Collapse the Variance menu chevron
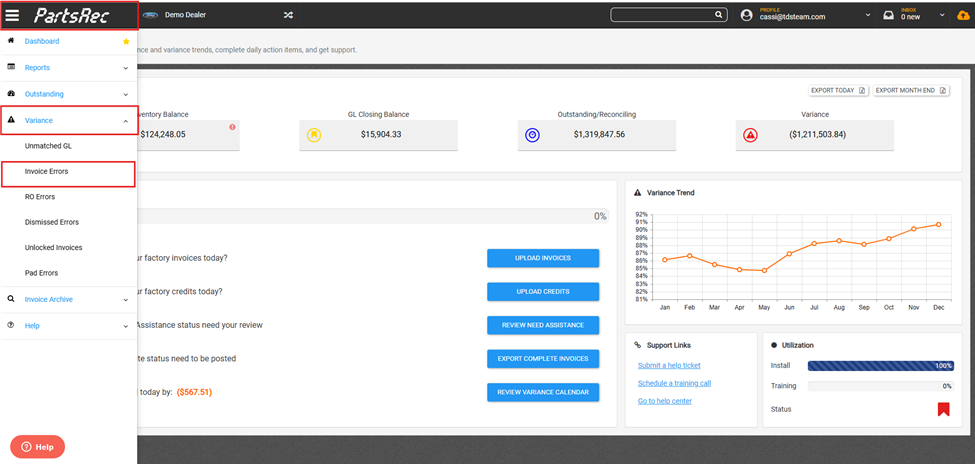 (126, 121)
